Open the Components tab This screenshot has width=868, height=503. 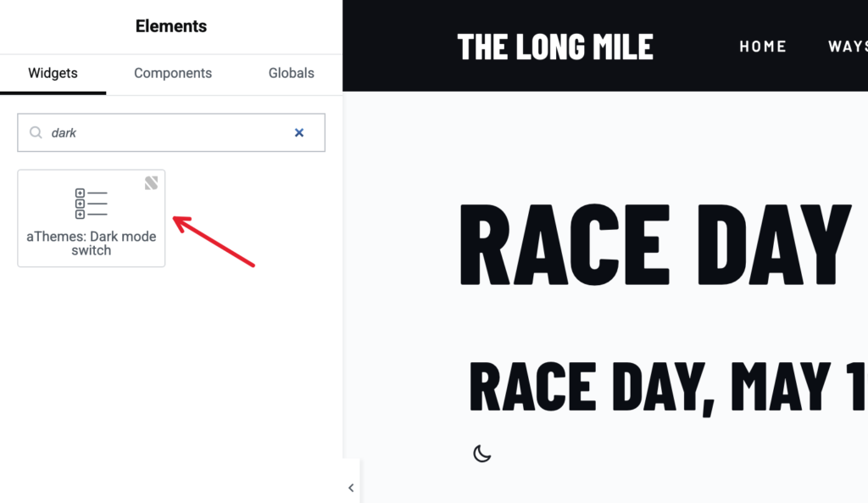pos(173,73)
